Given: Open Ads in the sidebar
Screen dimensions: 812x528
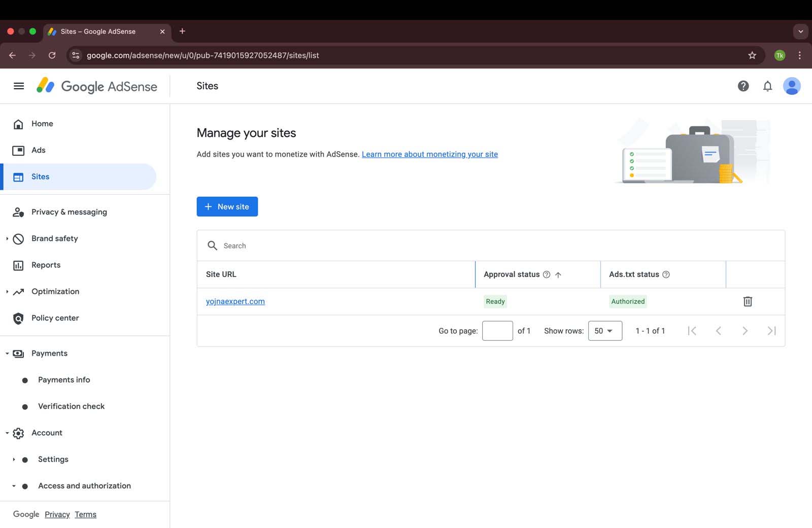Looking at the screenshot, I should (x=39, y=150).
